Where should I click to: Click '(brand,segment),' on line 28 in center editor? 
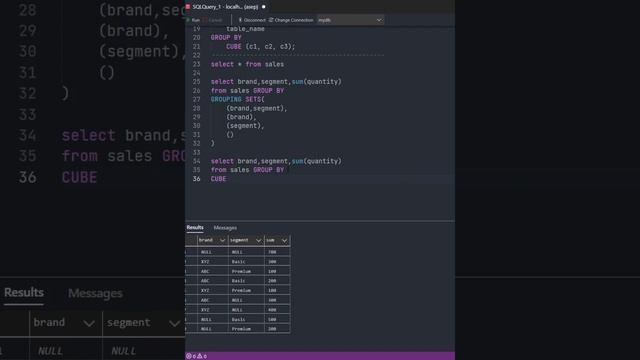(257, 108)
